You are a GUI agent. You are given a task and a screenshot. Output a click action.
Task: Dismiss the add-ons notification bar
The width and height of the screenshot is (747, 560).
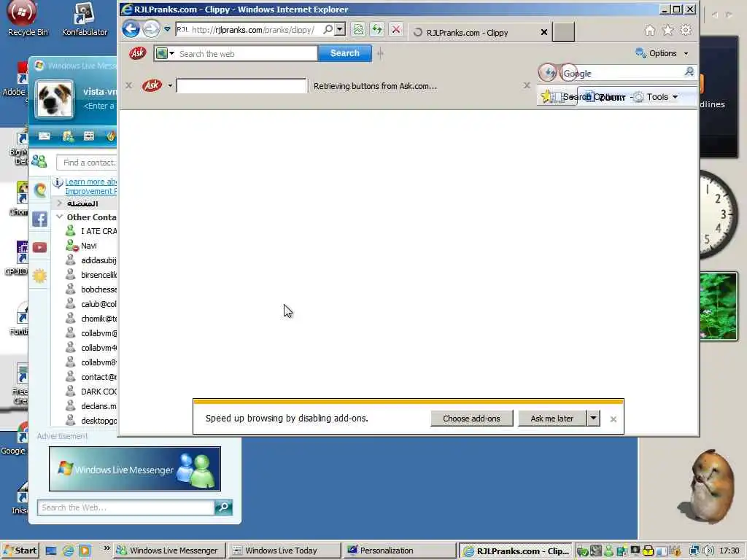tap(613, 419)
